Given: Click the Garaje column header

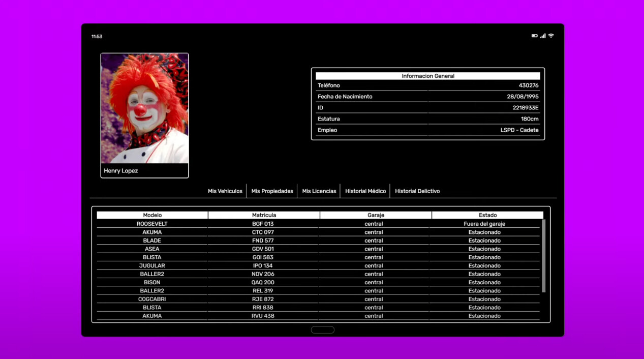Looking at the screenshot, I should pyautogui.click(x=376, y=215).
